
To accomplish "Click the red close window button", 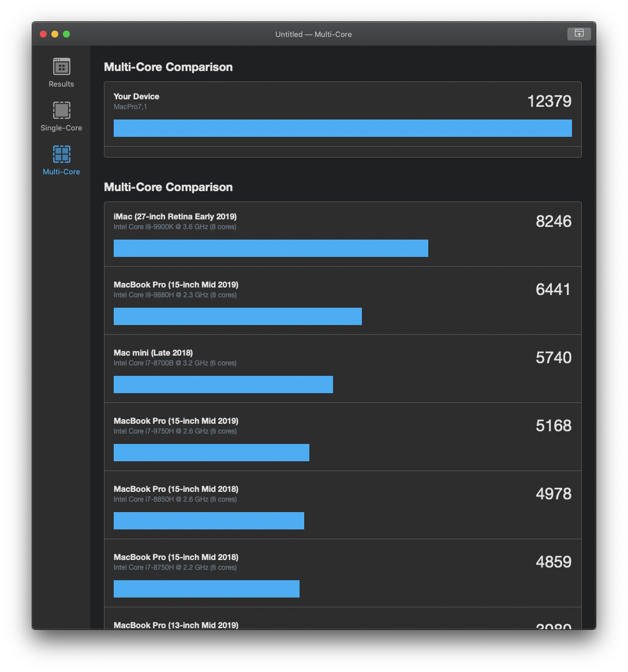I will tap(43, 34).
